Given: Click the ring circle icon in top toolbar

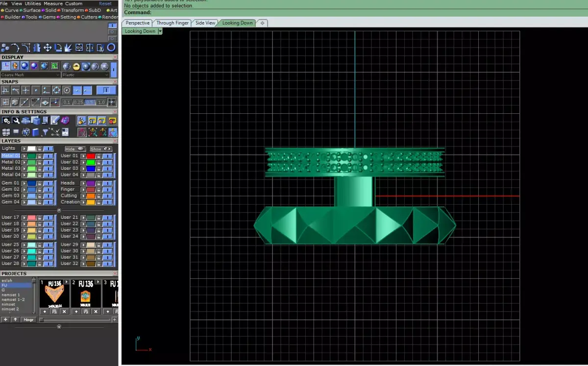Looking at the screenshot, I should [111, 48].
